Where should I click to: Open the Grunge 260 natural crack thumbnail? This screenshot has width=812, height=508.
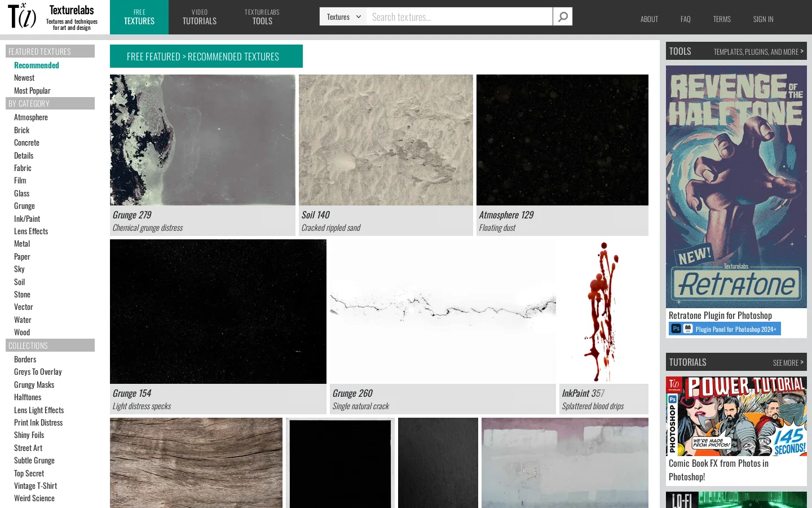(443, 312)
